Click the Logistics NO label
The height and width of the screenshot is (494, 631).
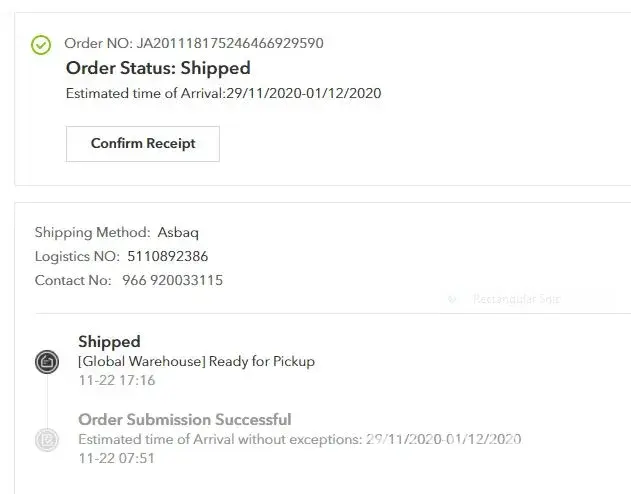coord(77,256)
